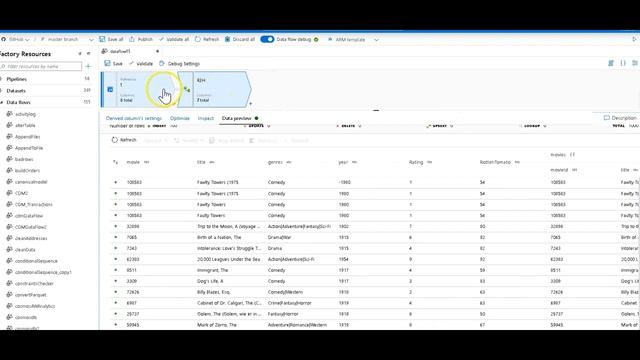This screenshot has height=360, width=640.
Task: Open the convertParquet data flow
Action: [31, 295]
